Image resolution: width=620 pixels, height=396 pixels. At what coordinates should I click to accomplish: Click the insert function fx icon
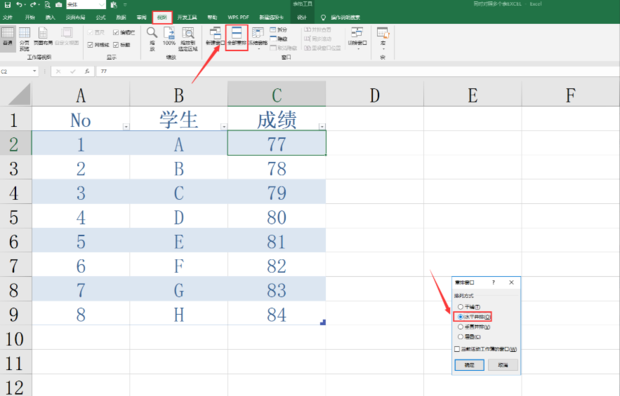[x=87, y=71]
